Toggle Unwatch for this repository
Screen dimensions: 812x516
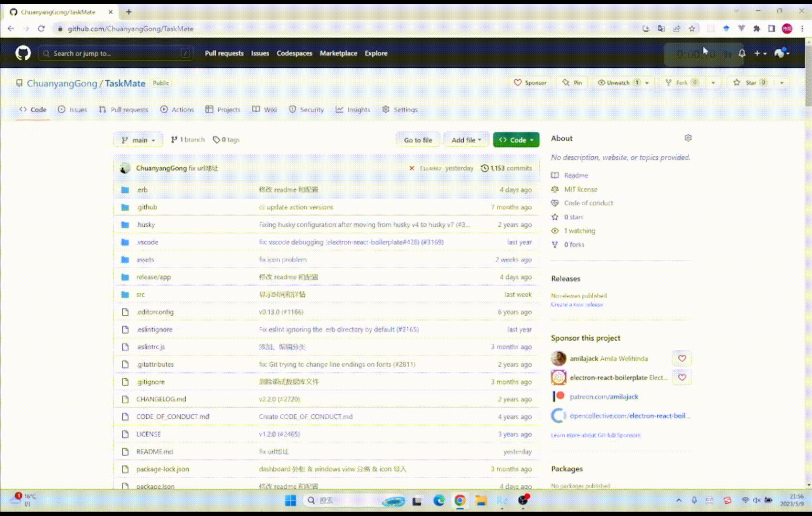point(618,83)
